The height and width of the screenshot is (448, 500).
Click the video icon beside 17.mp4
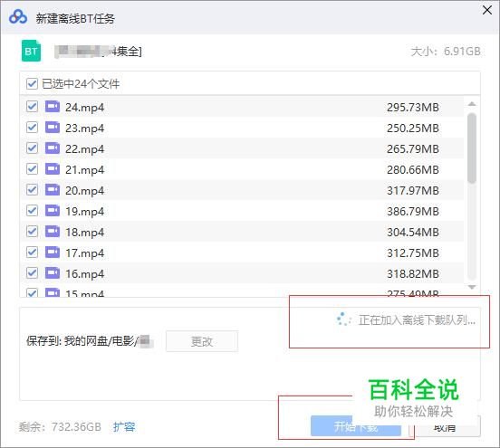[53, 253]
